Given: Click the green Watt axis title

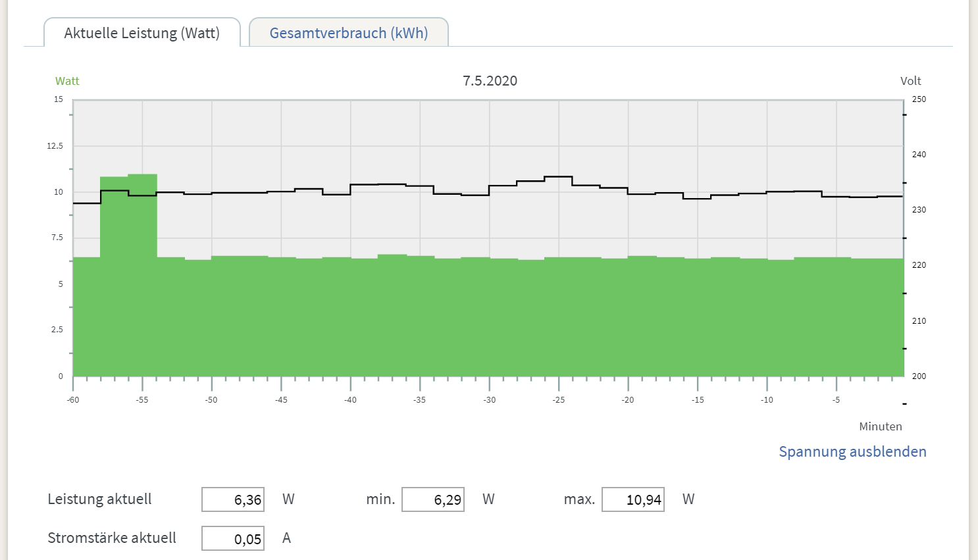Looking at the screenshot, I should pyautogui.click(x=67, y=81).
